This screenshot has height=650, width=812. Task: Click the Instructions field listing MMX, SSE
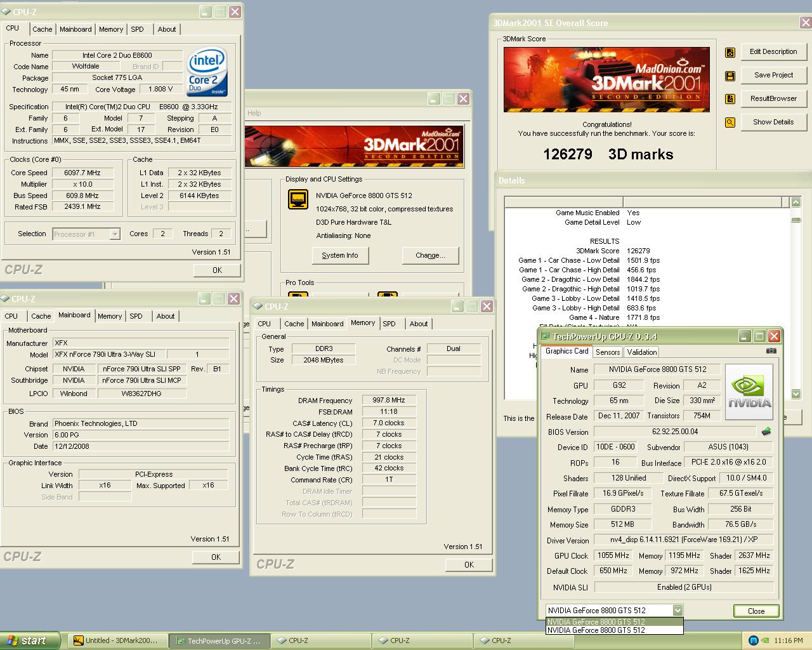pyautogui.click(x=142, y=141)
